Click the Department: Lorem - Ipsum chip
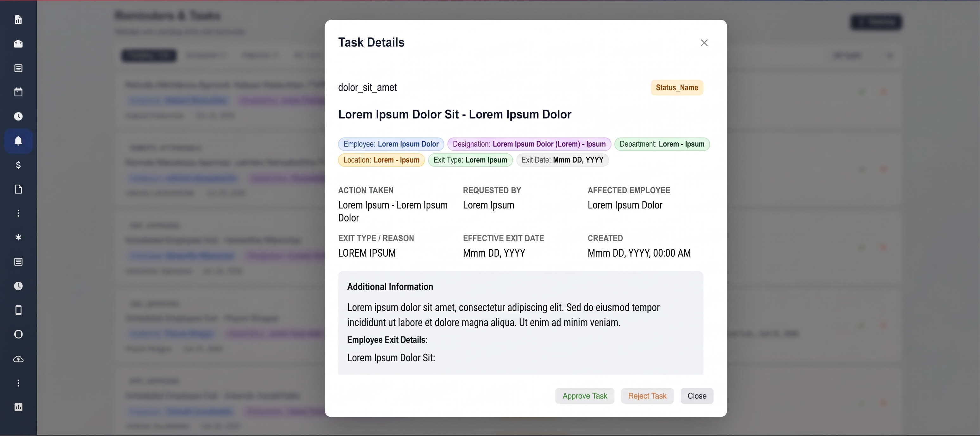This screenshot has width=980, height=436. [x=662, y=144]
